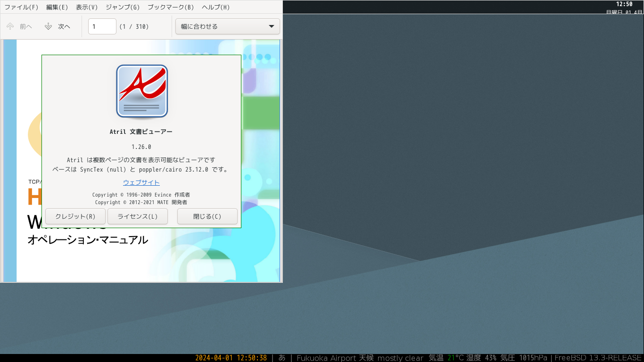Click the previous page arrow icon

coord(10,26)
